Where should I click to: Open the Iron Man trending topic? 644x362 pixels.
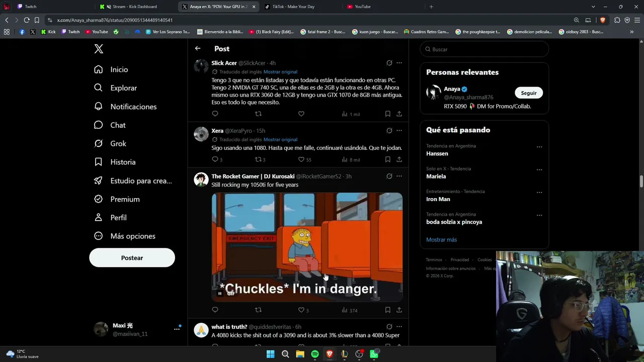point(438,199)
